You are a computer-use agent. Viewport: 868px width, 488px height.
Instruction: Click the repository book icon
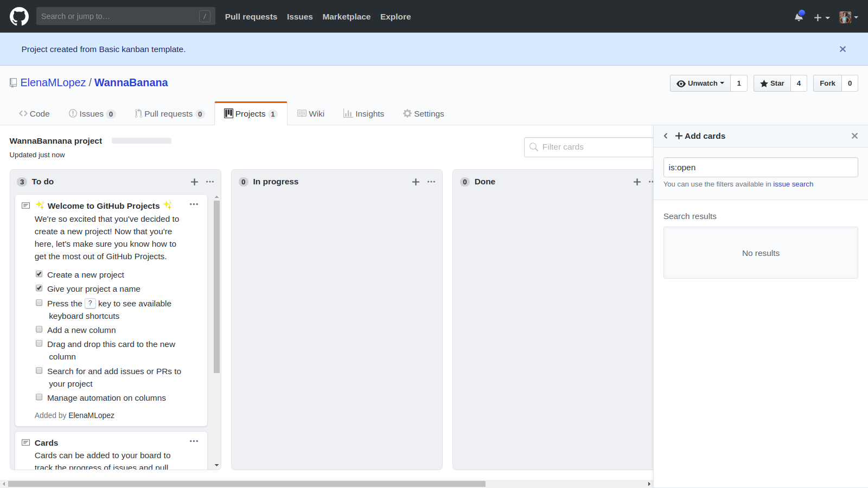tap(14, 83)
